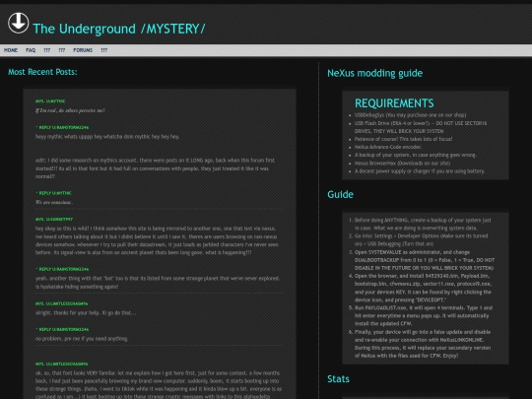
Task: Select the ??? nav item following FORUMS
Action: click(103, 50)
